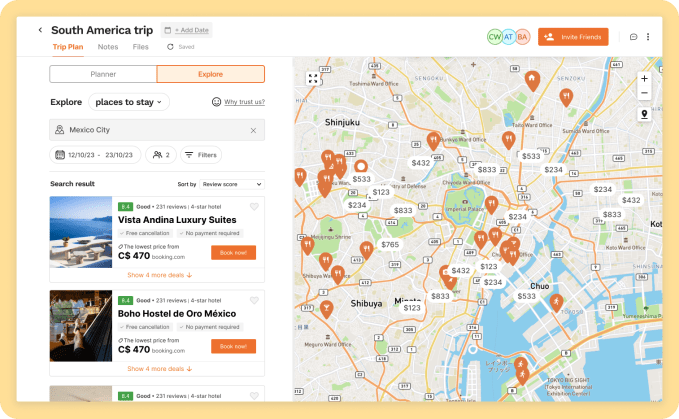Click Book now for Boho Hostel de Oro México

click(x=233, y=346)
